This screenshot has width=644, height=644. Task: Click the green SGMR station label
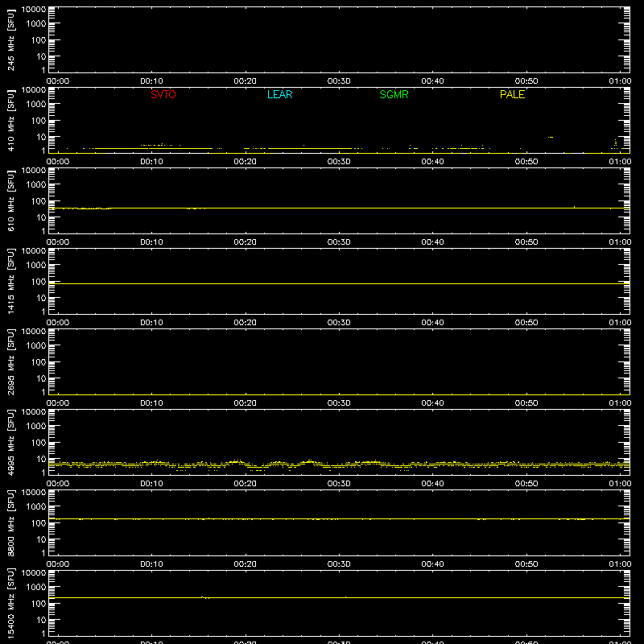click(x=394, y=94)
